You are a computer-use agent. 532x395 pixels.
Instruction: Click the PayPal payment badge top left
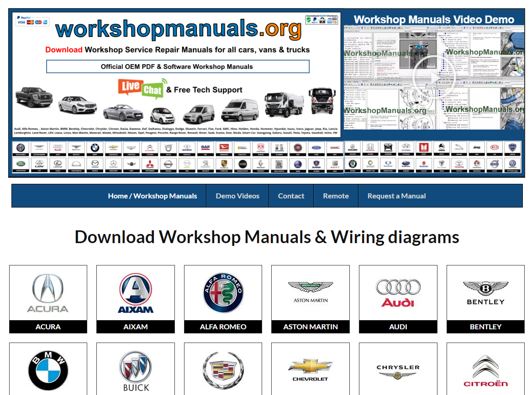pyautogui.click(x=32, y=21)
